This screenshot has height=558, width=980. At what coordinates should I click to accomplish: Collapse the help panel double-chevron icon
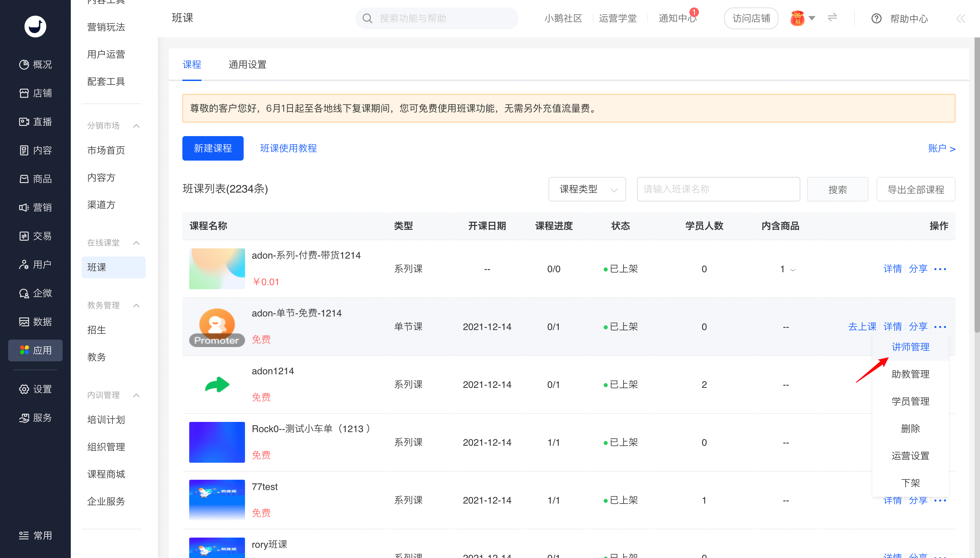961,18
